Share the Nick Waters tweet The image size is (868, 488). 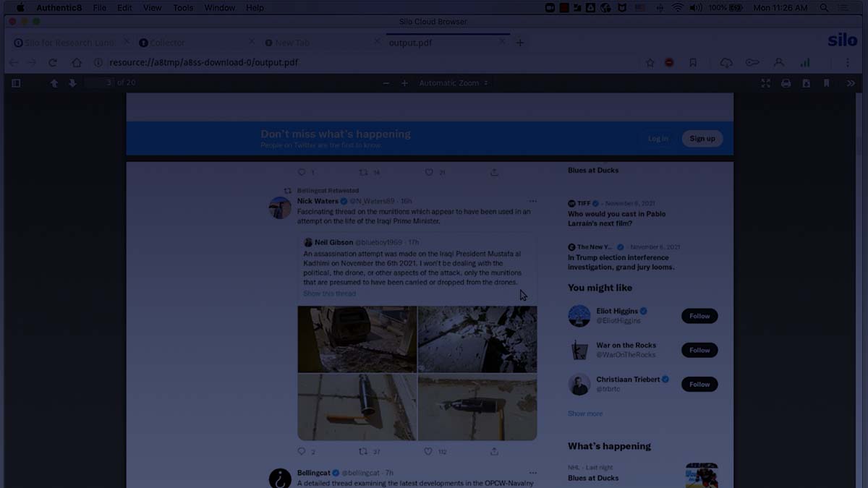[494, 451]
